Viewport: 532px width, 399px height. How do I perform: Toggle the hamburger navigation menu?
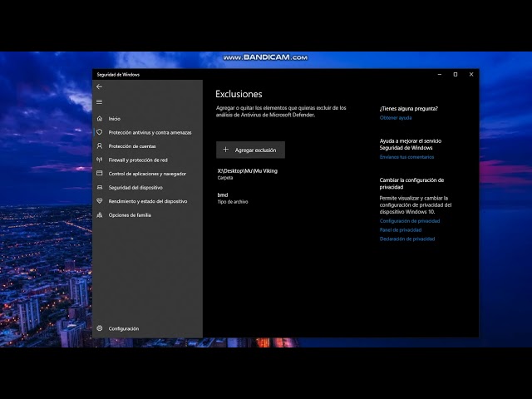point(99,102)
